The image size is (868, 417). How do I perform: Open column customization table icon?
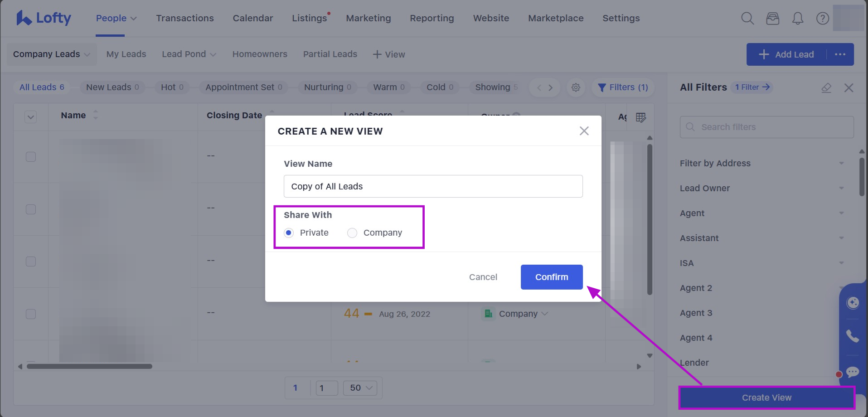(640, 117)
